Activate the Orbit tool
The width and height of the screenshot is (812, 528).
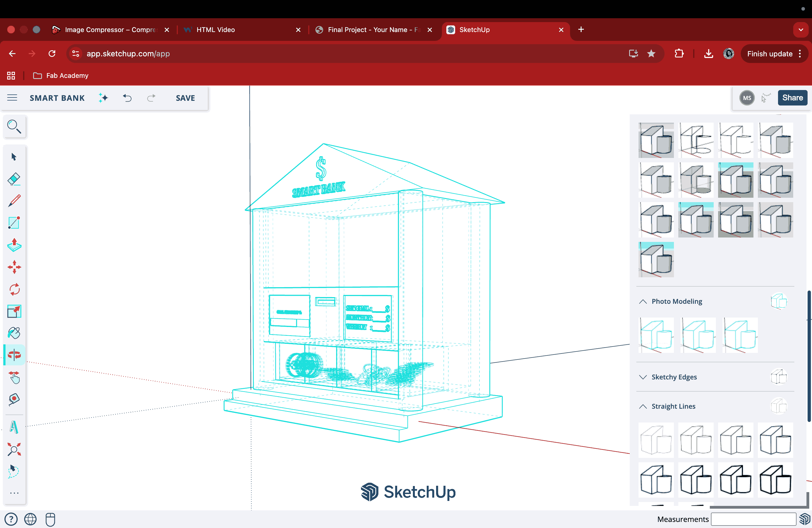14,355
